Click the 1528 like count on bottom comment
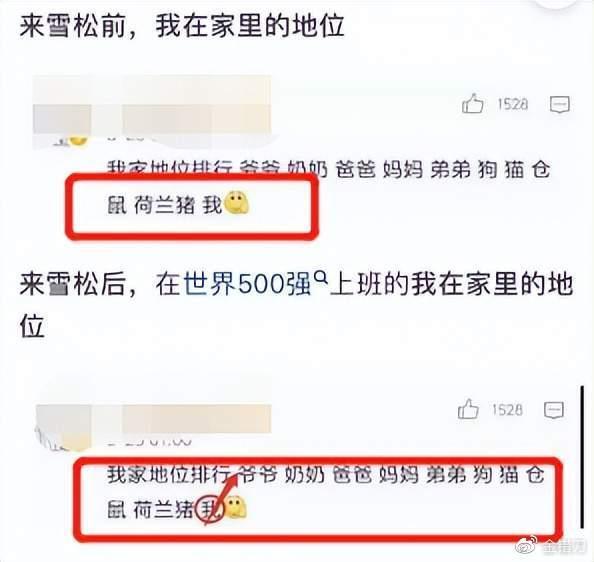The height and width of the screenshot is (562, 594). (x=507, y=410)
